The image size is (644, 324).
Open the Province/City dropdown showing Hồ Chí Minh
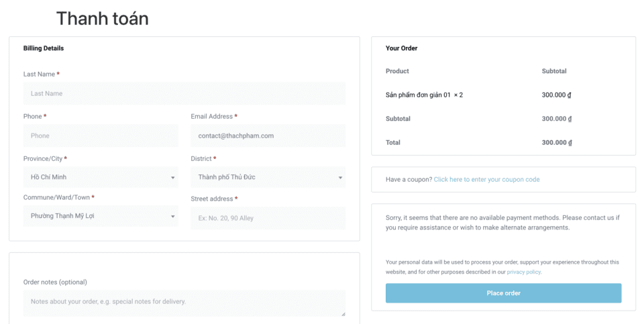(x=101, y=177)
